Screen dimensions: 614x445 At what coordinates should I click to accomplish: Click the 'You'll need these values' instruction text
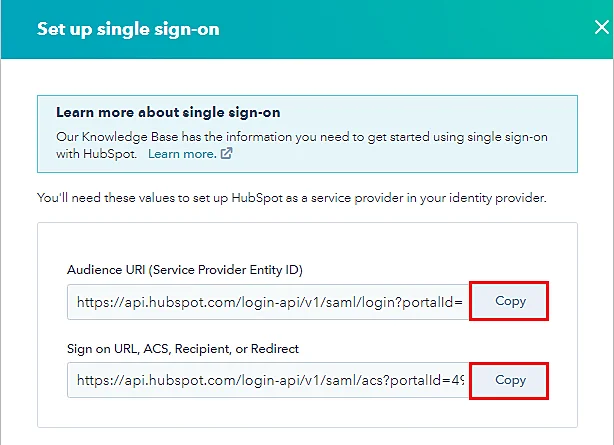291,198
